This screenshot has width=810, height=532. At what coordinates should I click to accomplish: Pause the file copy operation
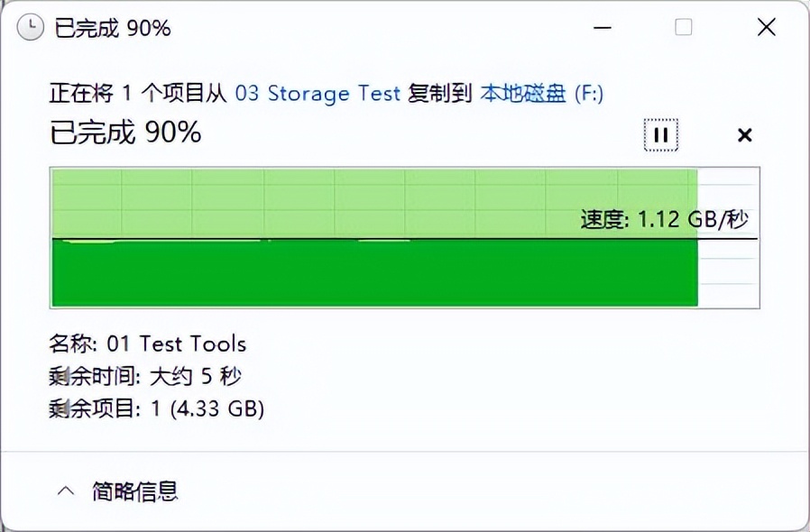[x=660, y=135]
